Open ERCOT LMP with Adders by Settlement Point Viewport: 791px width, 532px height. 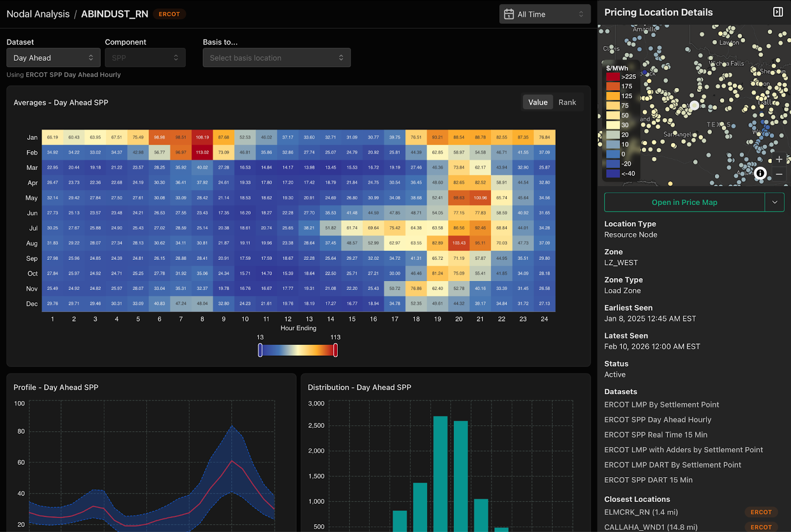pos(683,450)
